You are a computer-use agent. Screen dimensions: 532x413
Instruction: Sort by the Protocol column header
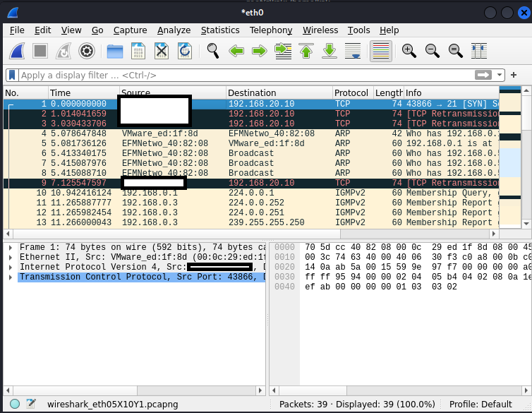click(x=353, y=93)
